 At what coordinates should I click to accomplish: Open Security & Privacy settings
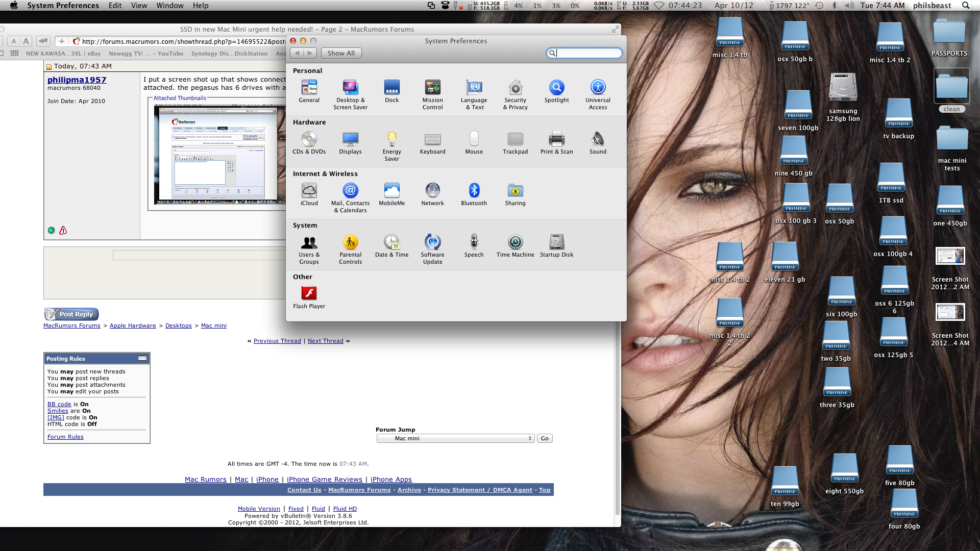coord(515,88)
